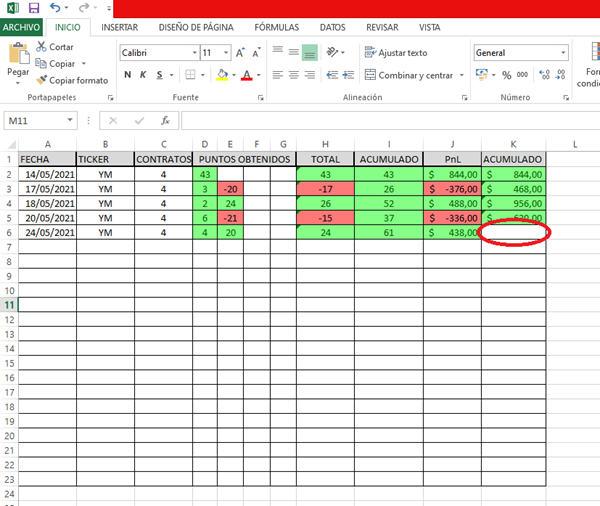Switch to the VISTA tab
This screenshot has width=600, height=506.
[x=429, y=27]
